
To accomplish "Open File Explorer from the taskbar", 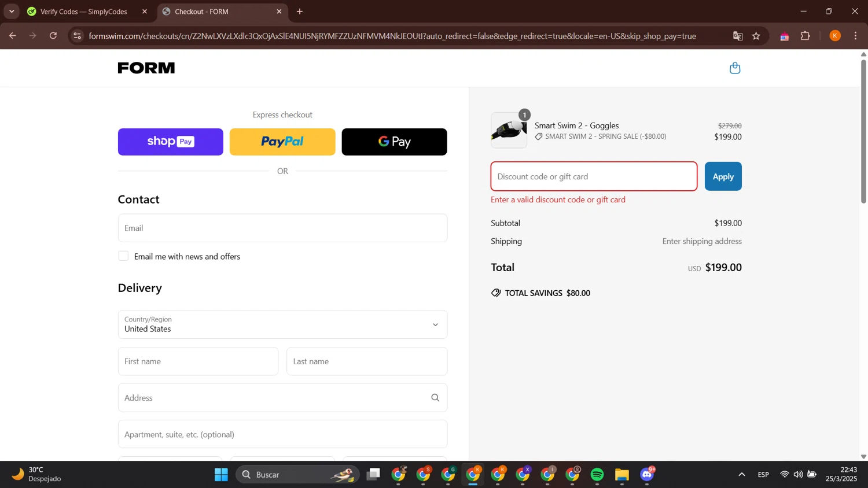I will 622,475.
